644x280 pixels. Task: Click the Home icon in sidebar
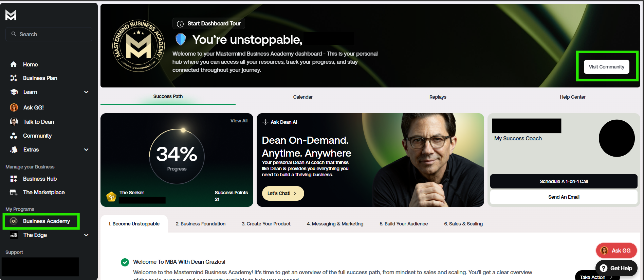tap(14, 64)
